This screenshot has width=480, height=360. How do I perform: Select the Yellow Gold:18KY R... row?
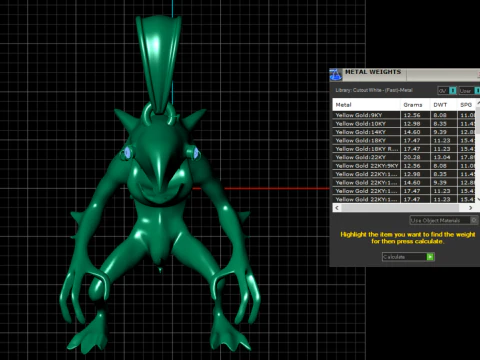(x=404, y=149)
